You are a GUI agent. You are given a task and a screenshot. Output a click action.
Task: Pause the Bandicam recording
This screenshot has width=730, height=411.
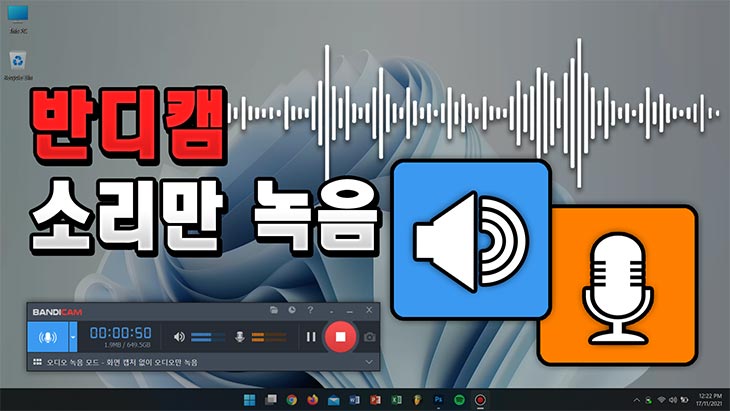coord(311,337)
